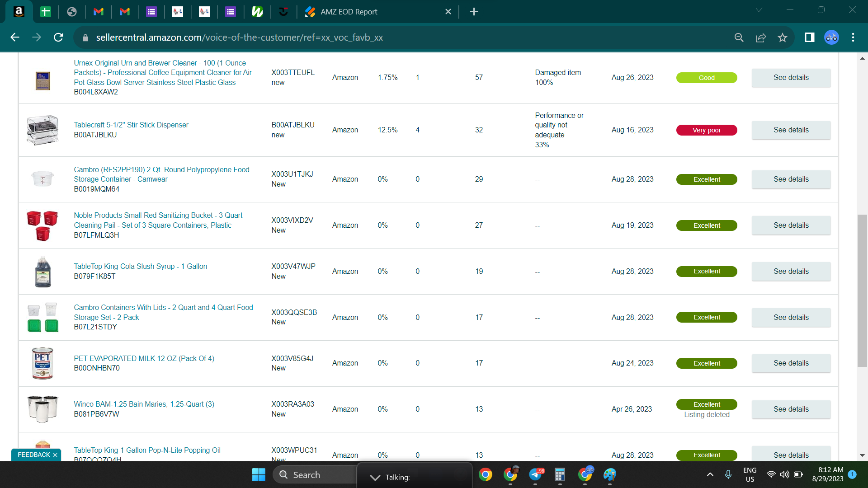
Task: Click the red Very poor health badge
Action: tap(707, 130)
